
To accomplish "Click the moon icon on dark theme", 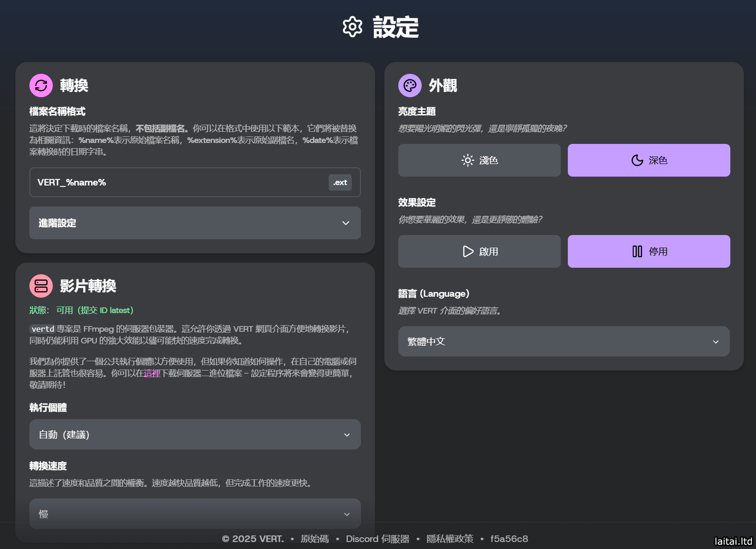I will coord(637,160).
